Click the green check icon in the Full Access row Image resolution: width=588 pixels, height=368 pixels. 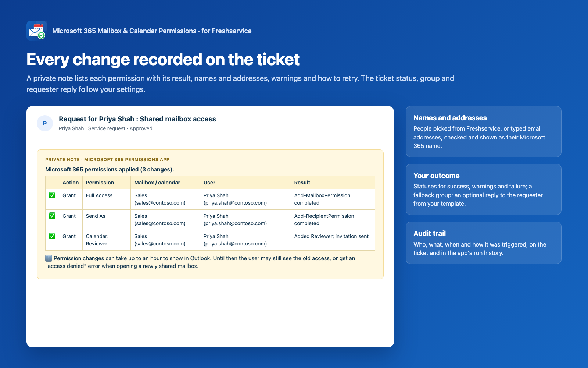tap(52, 195)
